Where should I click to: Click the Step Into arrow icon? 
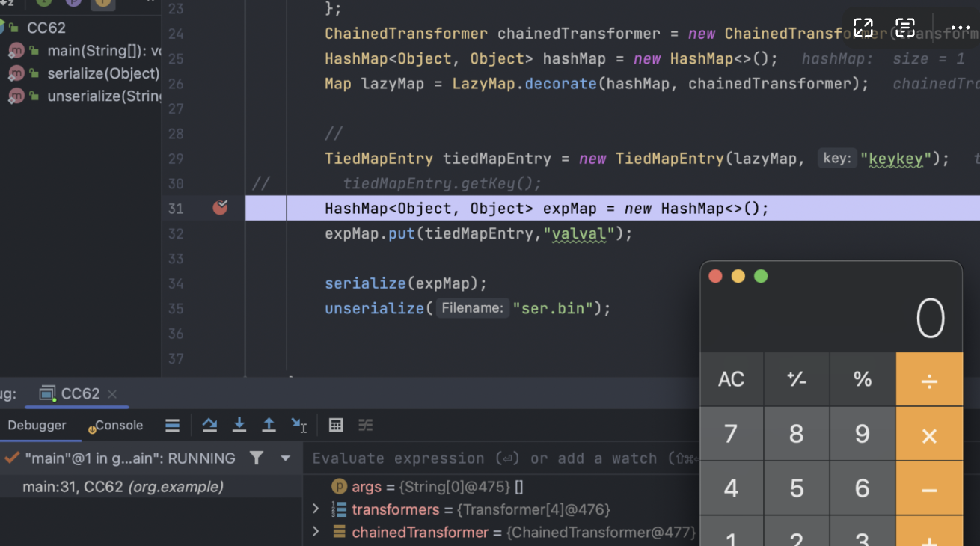pyautogui.click(x=239, y=425)
